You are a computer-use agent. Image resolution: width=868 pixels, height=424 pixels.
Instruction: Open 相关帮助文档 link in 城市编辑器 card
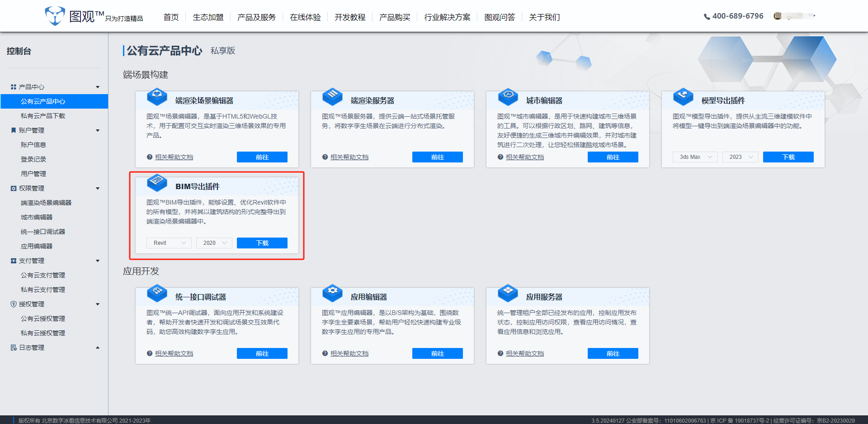coord(525,157)
